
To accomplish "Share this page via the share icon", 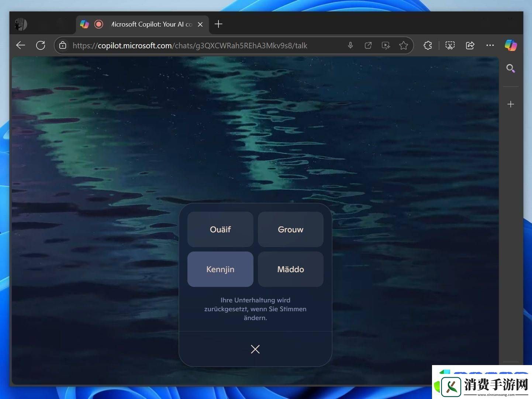I will pyautogui.click(x=470, y=45).
